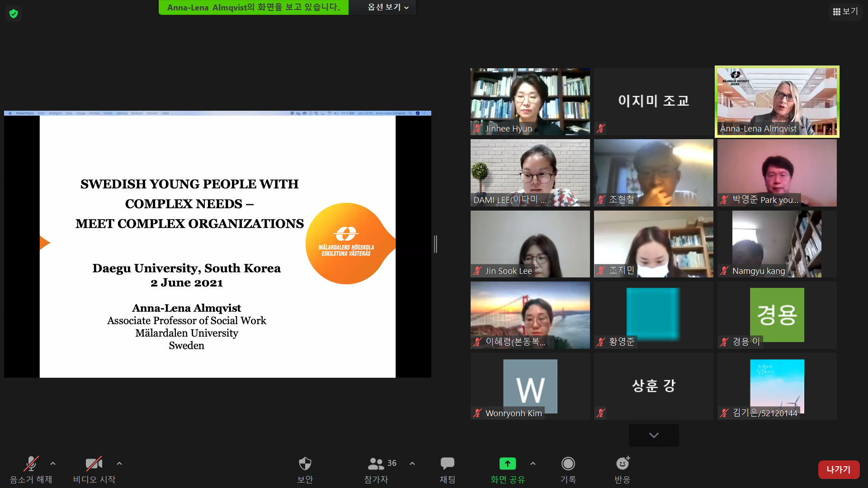868x488 pixels.
Task: Open the share screen options caret
Action: click(x=533, y=464)
